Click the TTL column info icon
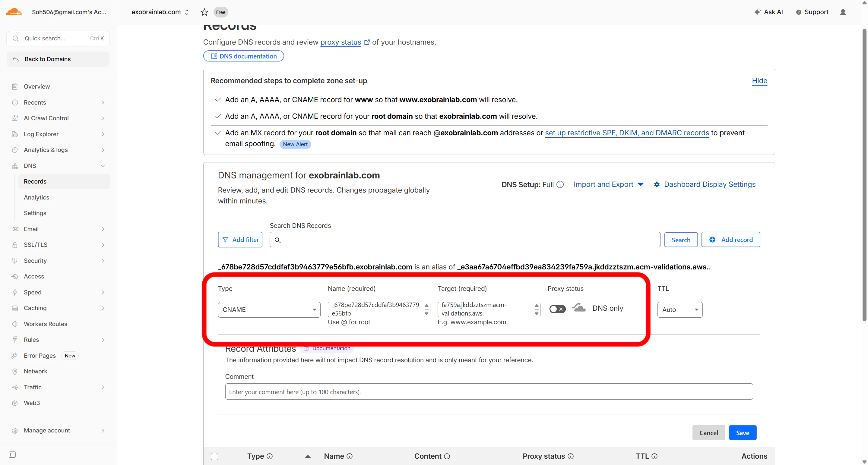Screen dimensions: 868x465 (654, 456)
